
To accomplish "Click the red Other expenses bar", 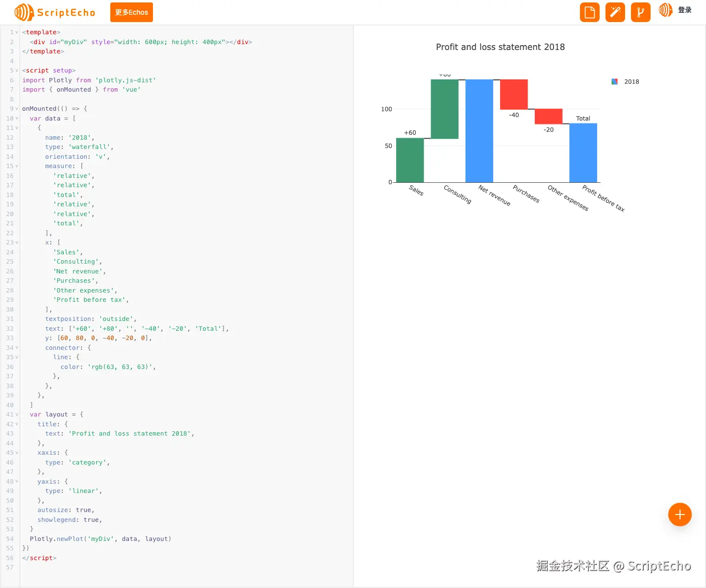I will (x=549, y=116).
